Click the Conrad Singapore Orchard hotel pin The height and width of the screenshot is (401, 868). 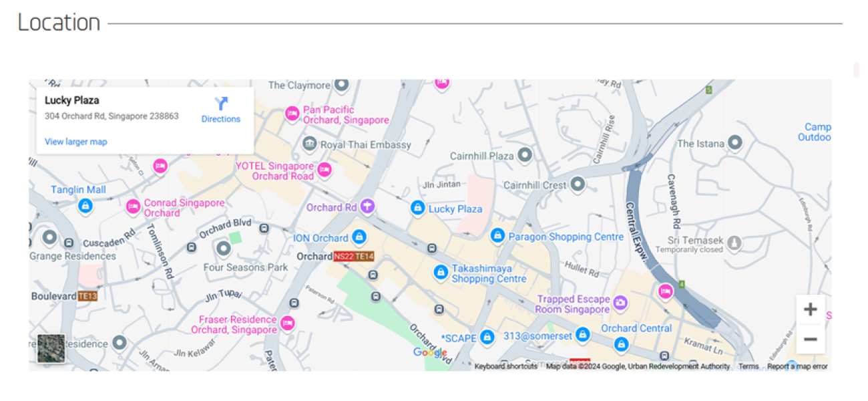point(134,207)
